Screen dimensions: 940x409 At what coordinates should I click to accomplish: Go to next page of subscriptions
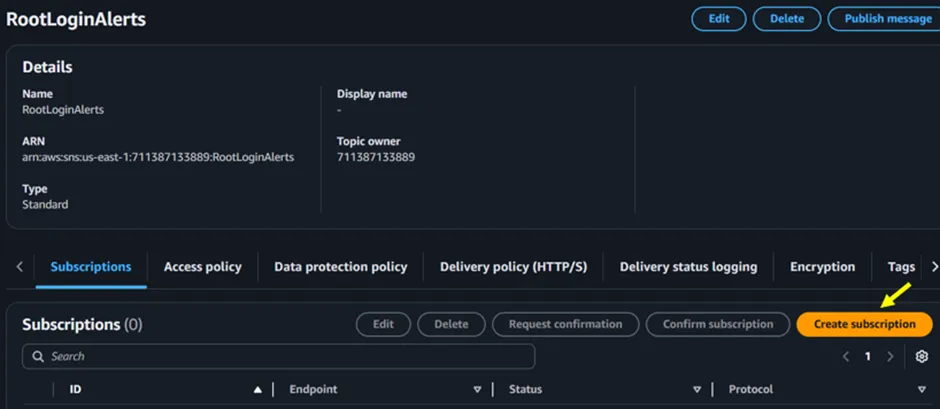(890, 357)
